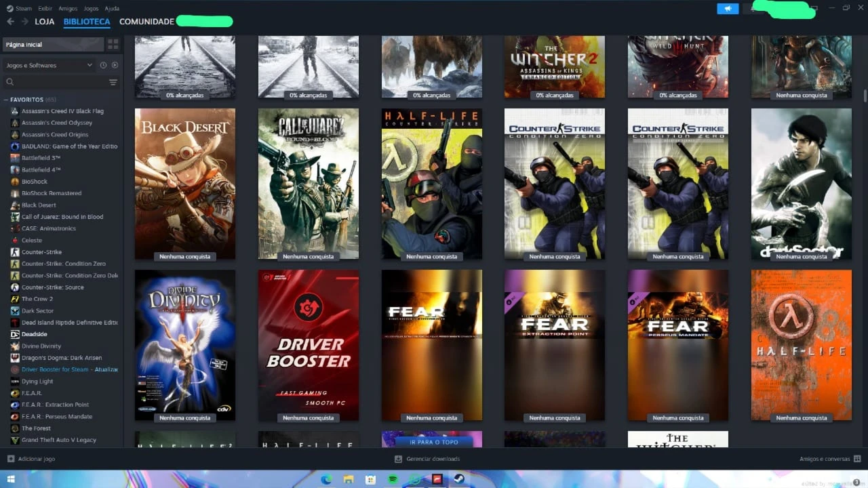Screen dimensions: 868x488
Task: Click the Dark Sector sidebar icon
Action: (x=15, y=310)
